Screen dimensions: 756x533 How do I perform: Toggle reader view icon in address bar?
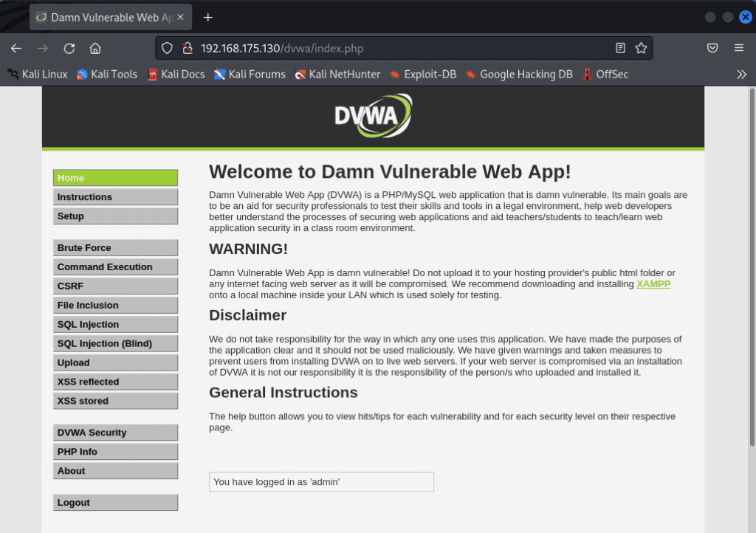point(620,48)
